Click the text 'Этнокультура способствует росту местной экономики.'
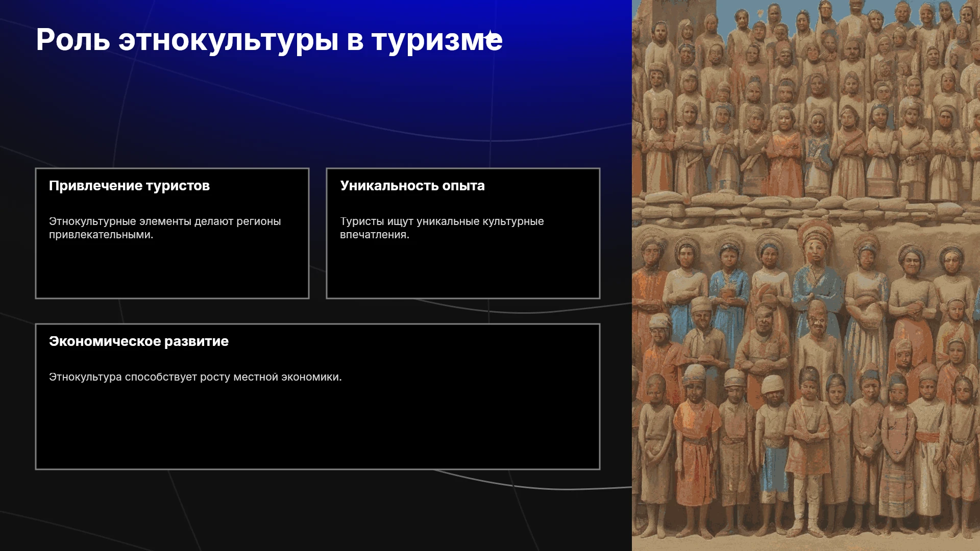Image resolution: width=980 pixels, height=551 pixels. coord(195,377)
